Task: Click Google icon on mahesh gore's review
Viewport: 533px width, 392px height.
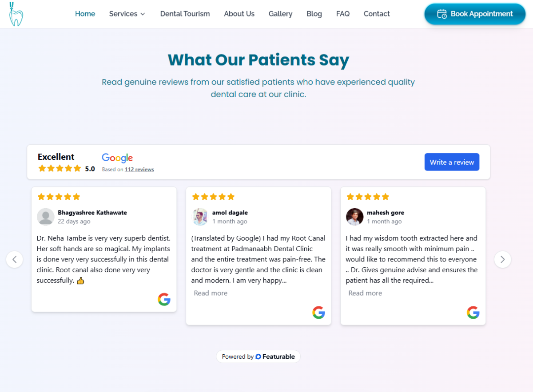Action: click(473, 313)
